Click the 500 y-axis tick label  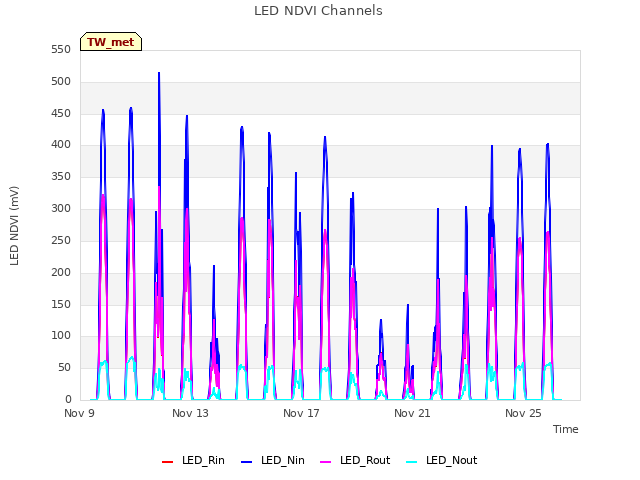click(x=61, y=82)
